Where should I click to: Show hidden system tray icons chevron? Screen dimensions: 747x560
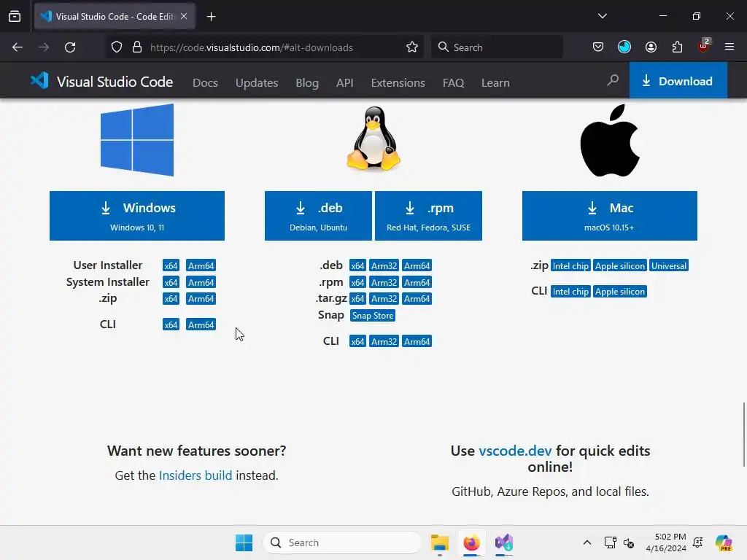point(587,542)
